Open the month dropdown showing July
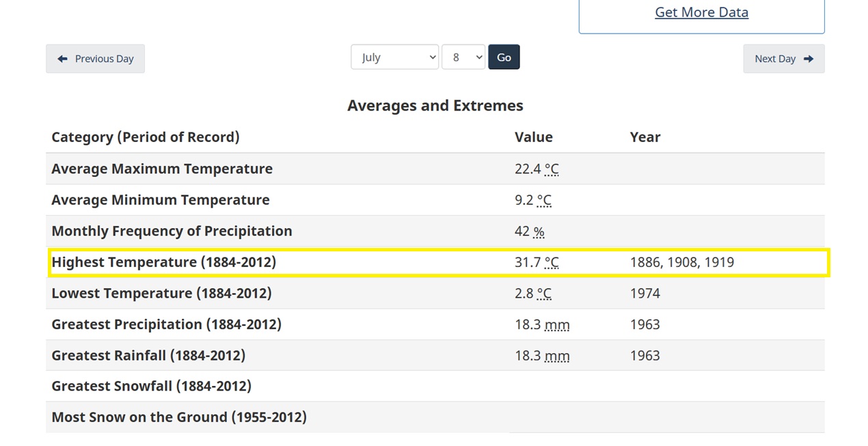 [394, 57]
